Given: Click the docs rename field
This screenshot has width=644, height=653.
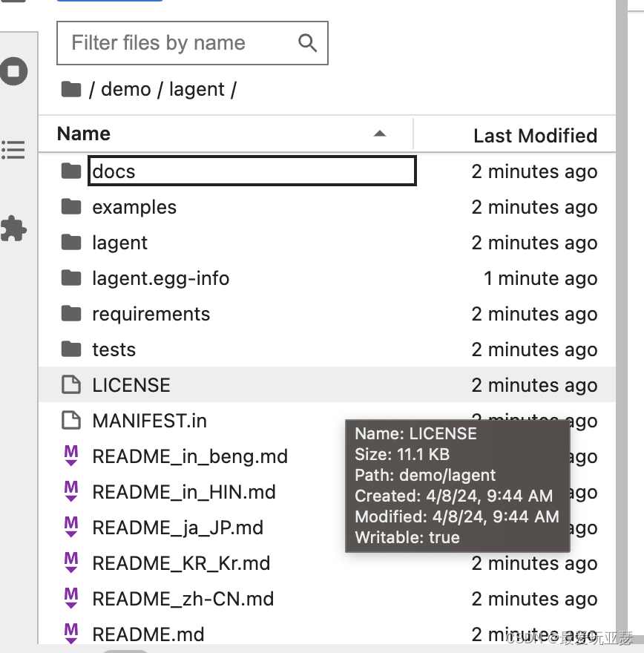Looking at the screenshot, I should pyautogui.click(x=252, y=171).
